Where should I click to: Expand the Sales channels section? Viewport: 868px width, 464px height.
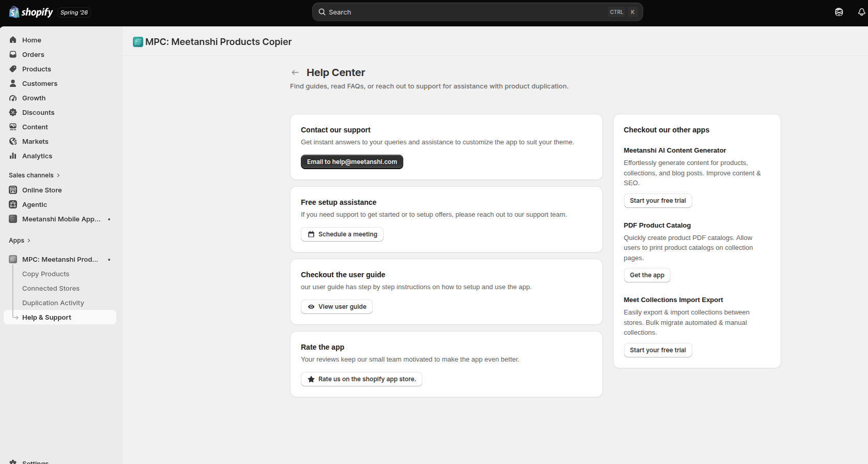click(x=34, y=175)
